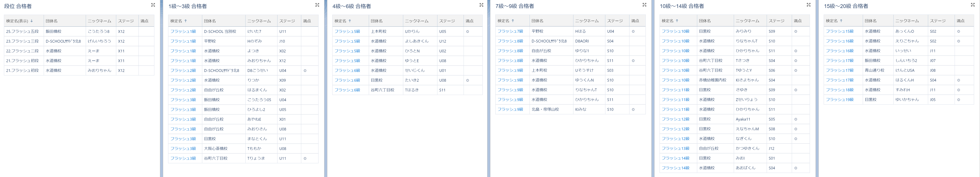Expand the 段位 合格者 panel to fullscreen
The width and height of the screenshot is (980, 177).
[153, 5]
